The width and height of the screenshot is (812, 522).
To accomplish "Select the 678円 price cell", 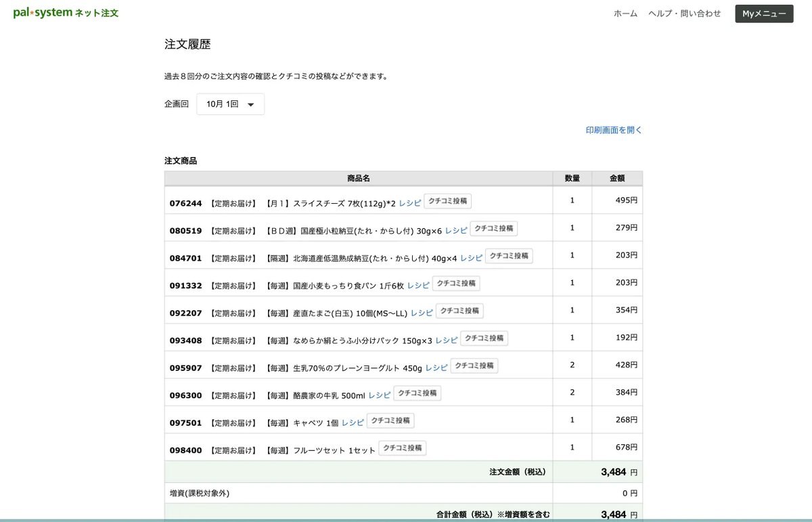I will tap(617, 447).
